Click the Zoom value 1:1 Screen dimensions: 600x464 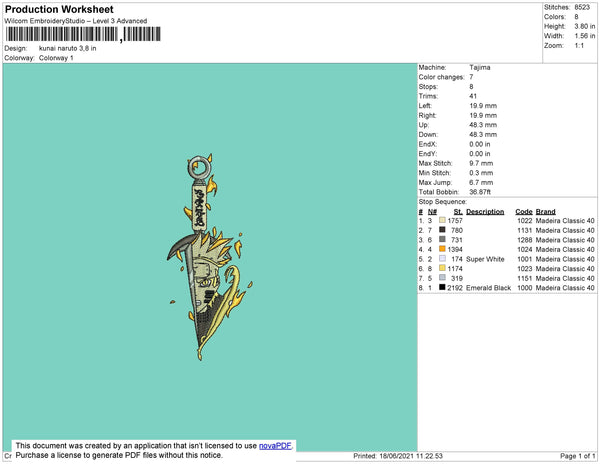579,46
